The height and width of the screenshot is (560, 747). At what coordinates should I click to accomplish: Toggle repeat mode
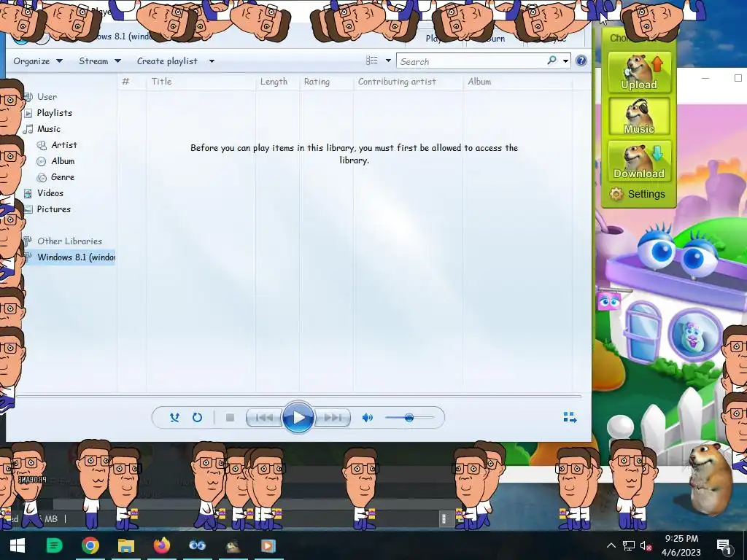coord(197,418)
